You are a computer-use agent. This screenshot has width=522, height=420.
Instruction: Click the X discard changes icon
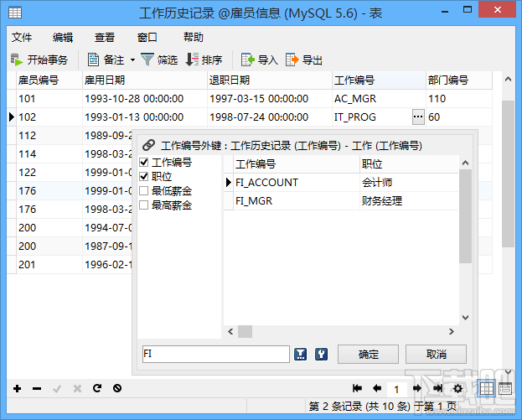click(77, 388)
